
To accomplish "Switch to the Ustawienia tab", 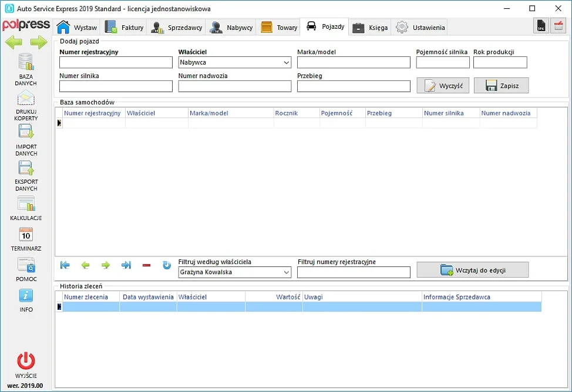I will 420,27.
